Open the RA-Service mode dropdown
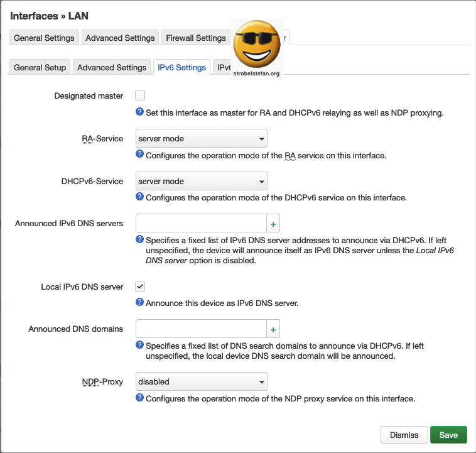Screen dimensions: 476x453 (202, 138)
